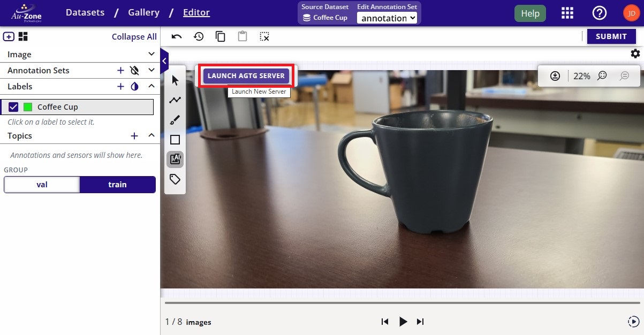The image size is (644, 335).
Task: Add a new label
Action: coord(120,86)
